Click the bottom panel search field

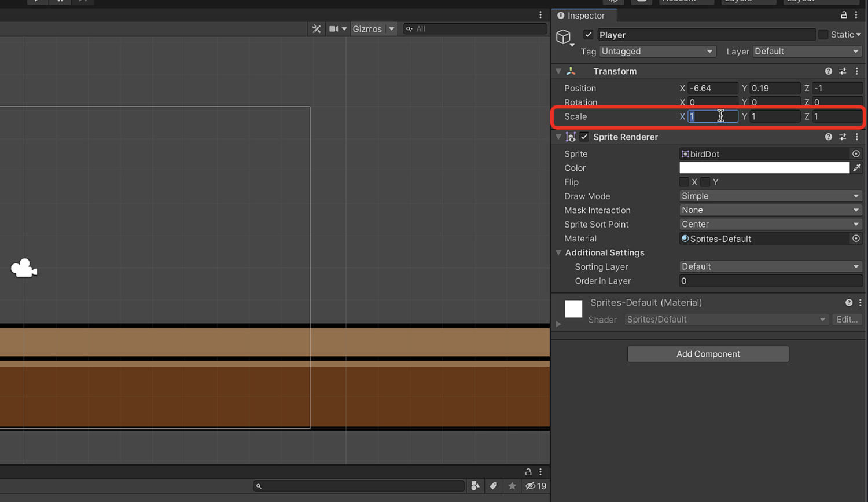pos(359,486)
